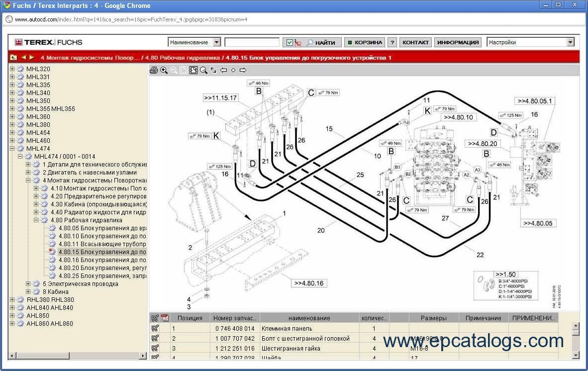Click cart icon in parts table header
Viewport: 588px width, 371px height.
[155, 318]
